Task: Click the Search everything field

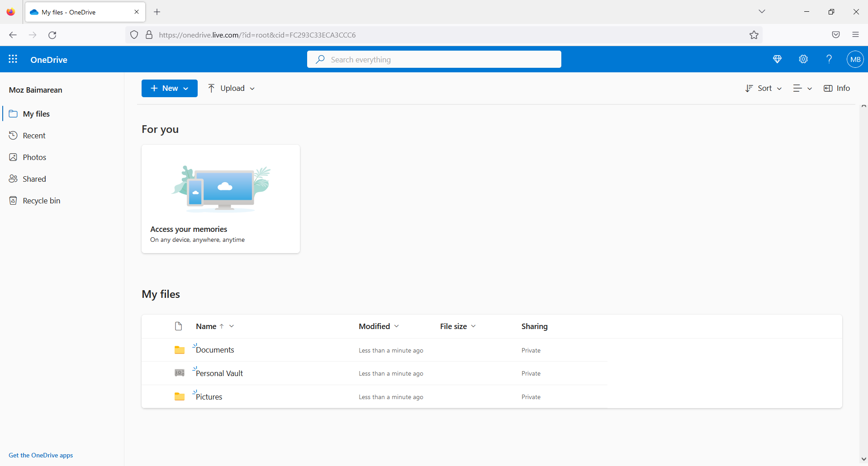Action: pos(434,59)
